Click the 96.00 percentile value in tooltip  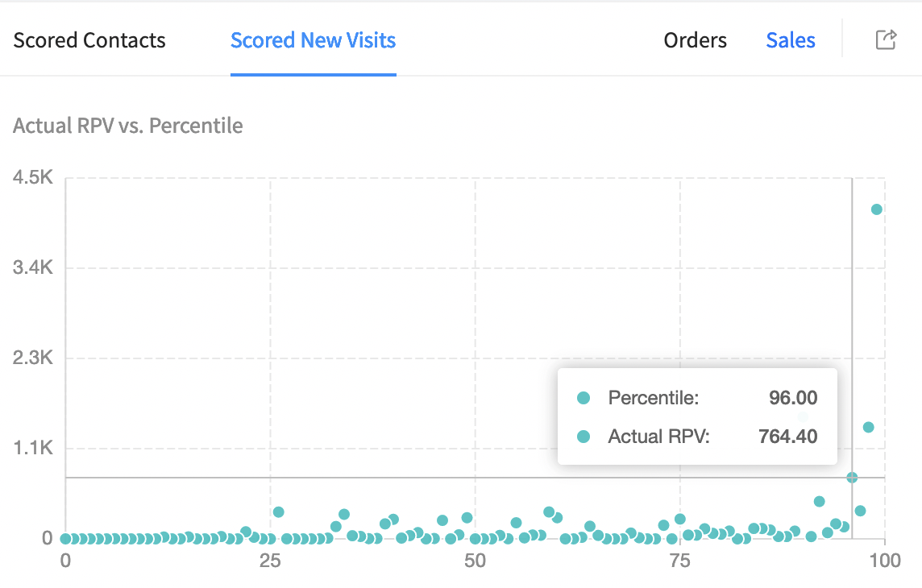pos(793,398)
